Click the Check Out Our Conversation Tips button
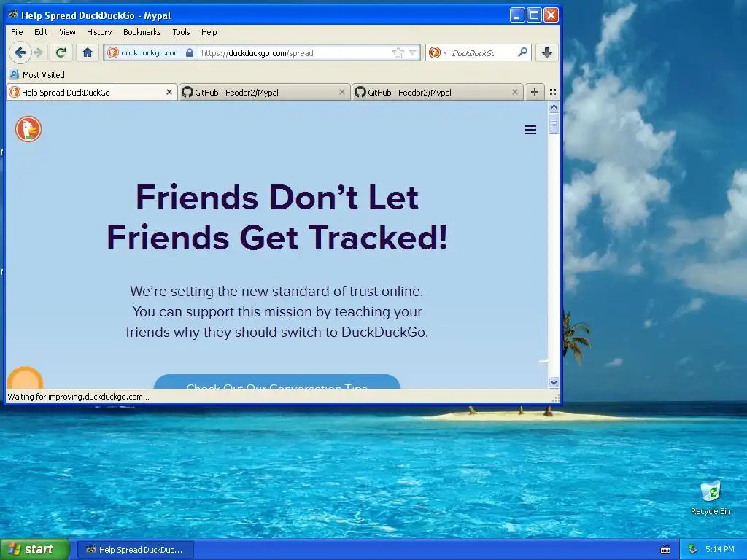The height and width of the screenshot is (560, 747). click(276, 382)
